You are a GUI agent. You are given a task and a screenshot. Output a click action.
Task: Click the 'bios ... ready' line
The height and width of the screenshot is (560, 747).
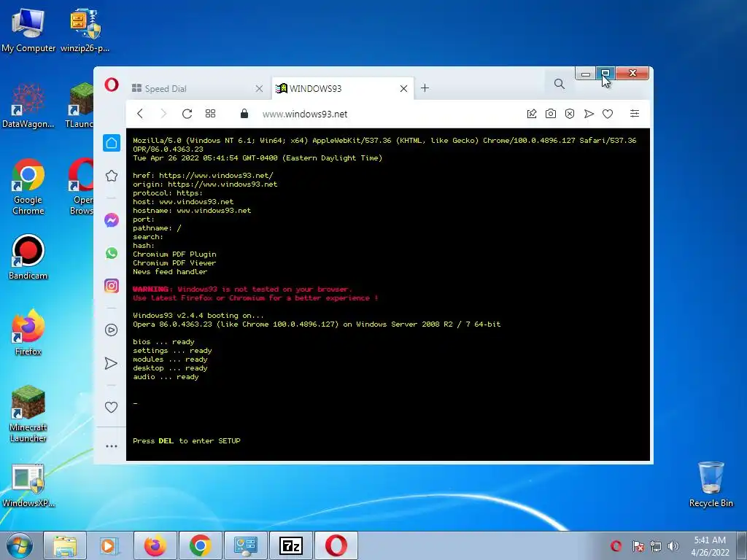pos(163,342)
